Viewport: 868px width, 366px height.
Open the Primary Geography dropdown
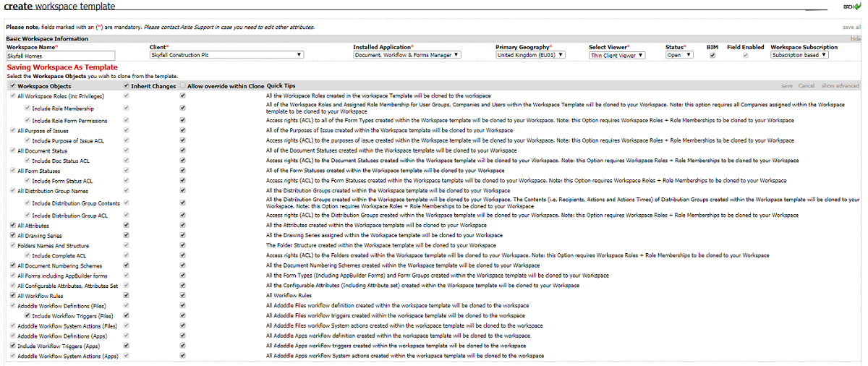(x=530, y=55)
